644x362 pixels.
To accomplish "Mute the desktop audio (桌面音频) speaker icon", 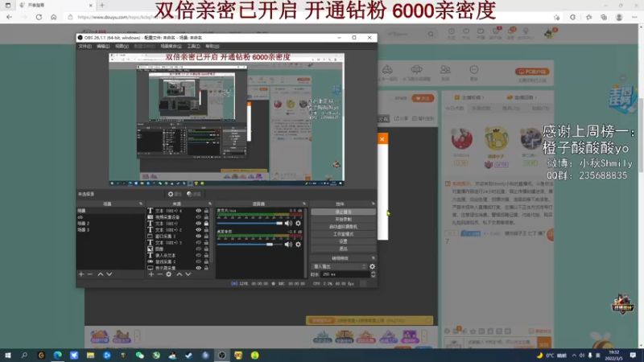I will click(x=289, y=245).
